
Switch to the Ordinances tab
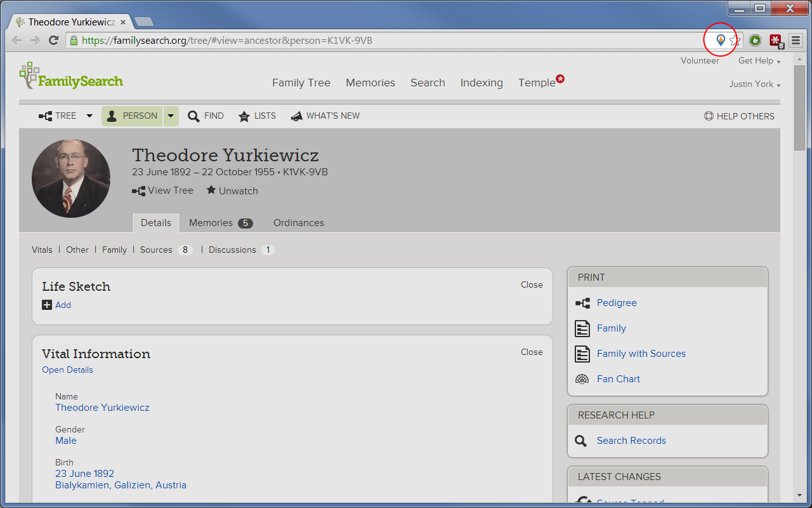click(299, 223)
